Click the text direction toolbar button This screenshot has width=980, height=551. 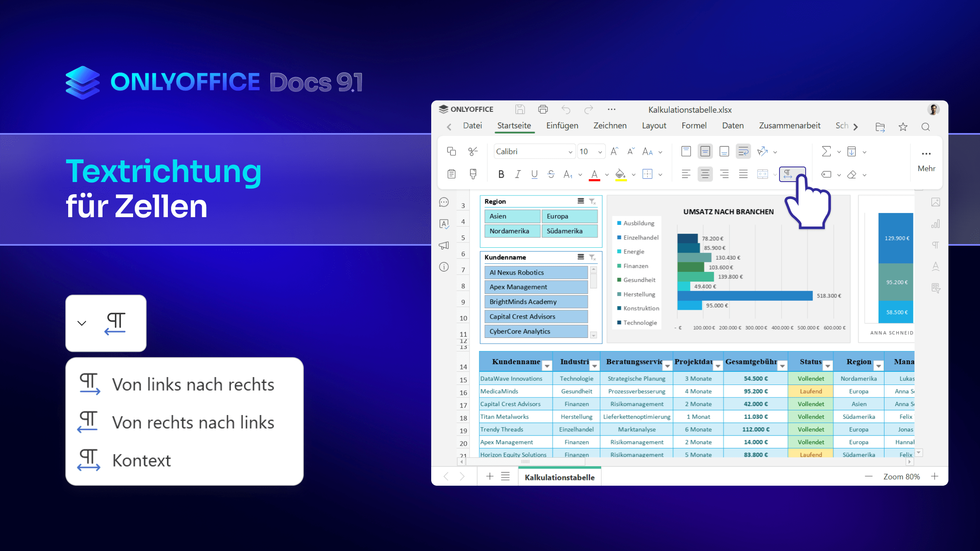788,174
